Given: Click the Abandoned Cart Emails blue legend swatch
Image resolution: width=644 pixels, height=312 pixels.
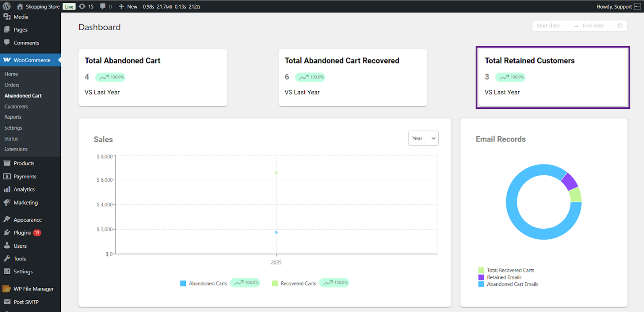Looking at the screenshot, I should click(481, 284).
